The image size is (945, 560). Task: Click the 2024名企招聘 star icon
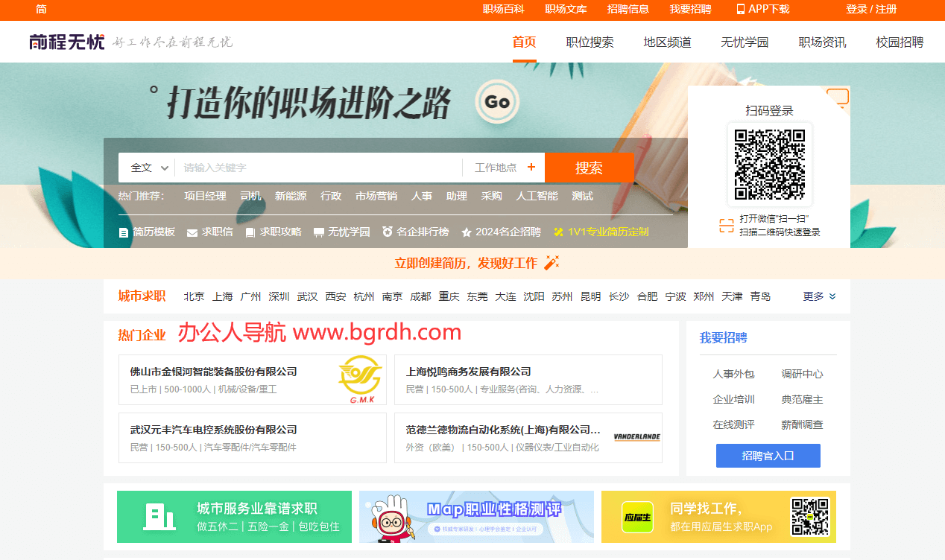466,232
